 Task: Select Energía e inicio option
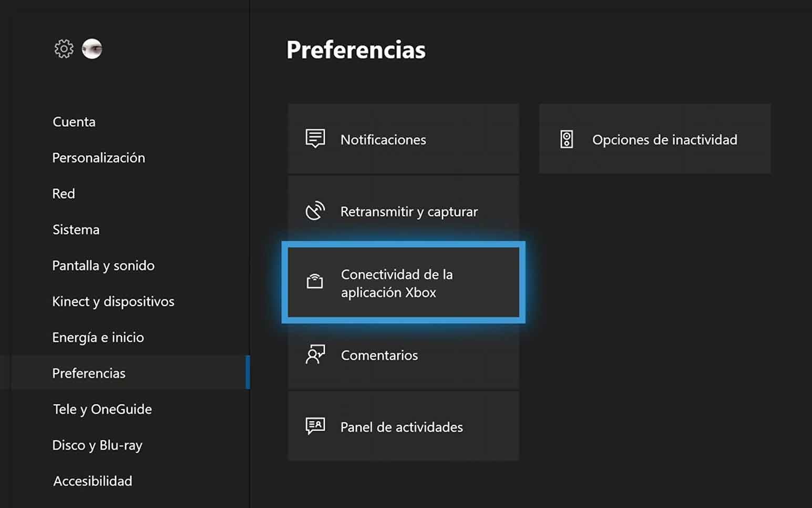(98, 337)
